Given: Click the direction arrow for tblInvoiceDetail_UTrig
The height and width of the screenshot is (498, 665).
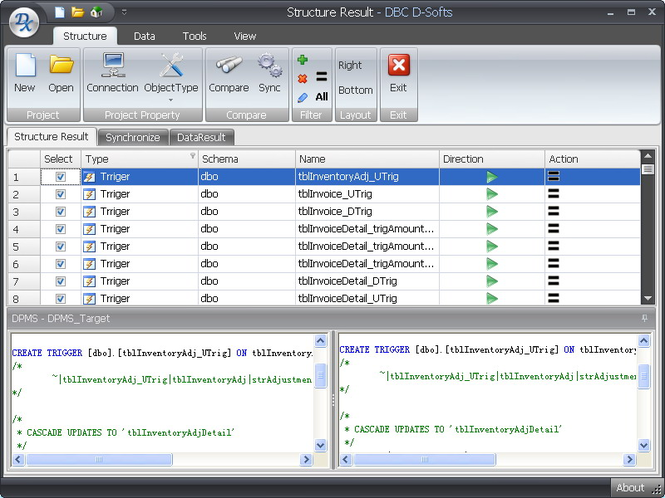Looking at the screenshot, I should (x=492, y=299).
